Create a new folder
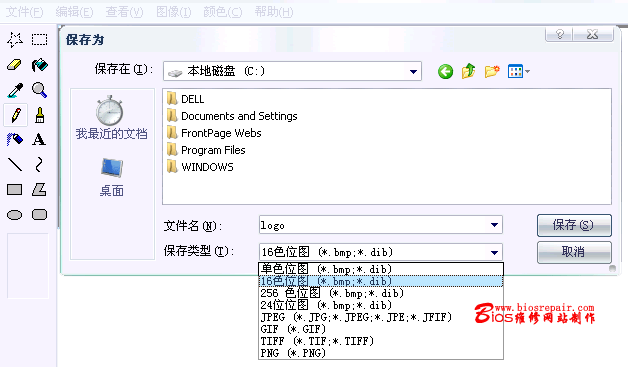Image resolution: width=628 pixels, height=367 pixels. point(492,71)
